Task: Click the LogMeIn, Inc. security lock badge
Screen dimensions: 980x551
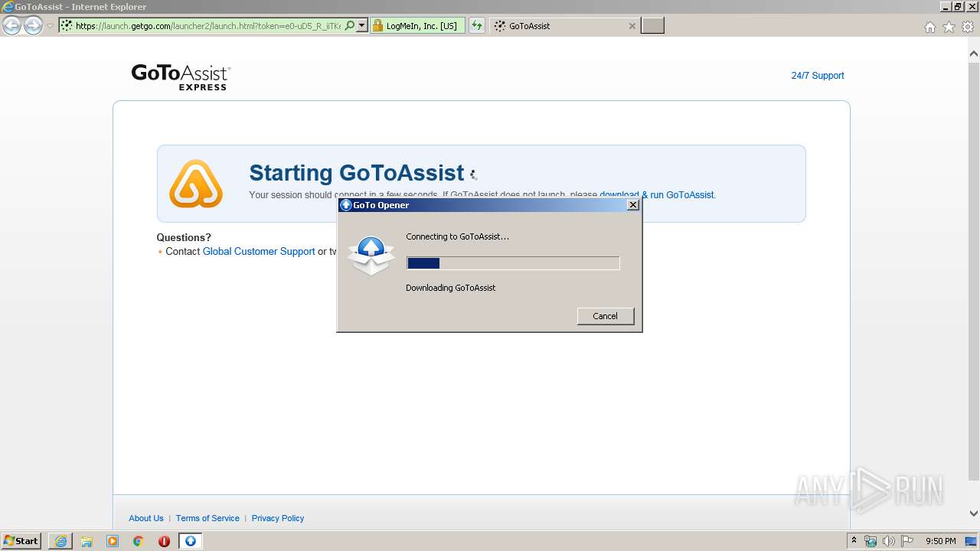Action: 417,26
